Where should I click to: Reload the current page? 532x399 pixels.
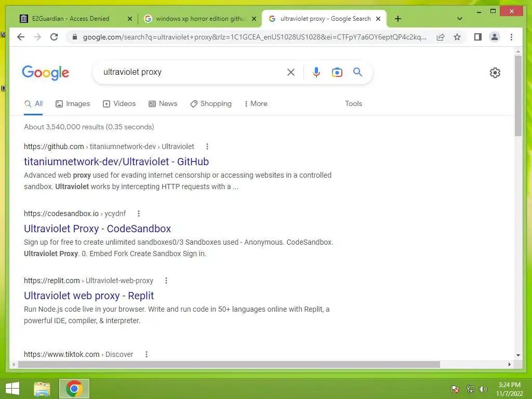point(54,37)
